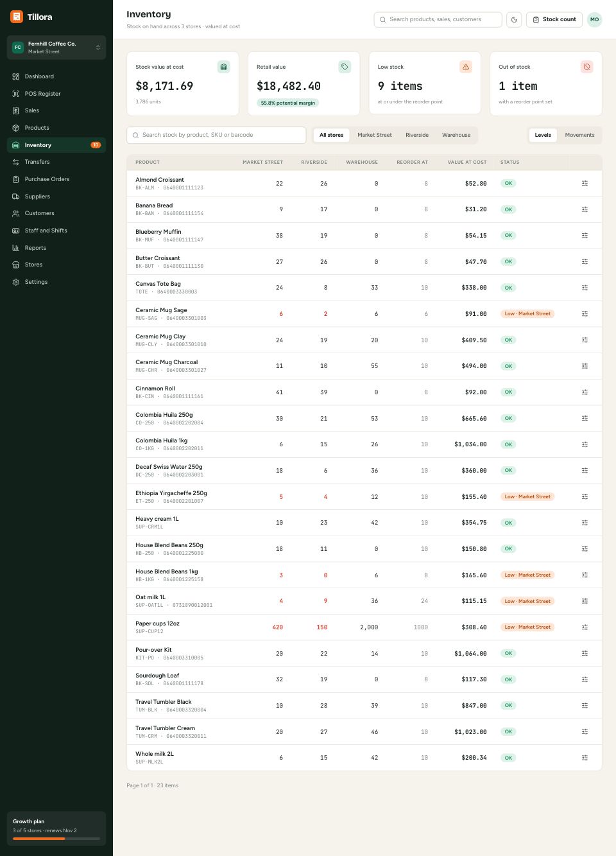Click the Inventory count badge 10
616x856 pixels.
point(96,145)
